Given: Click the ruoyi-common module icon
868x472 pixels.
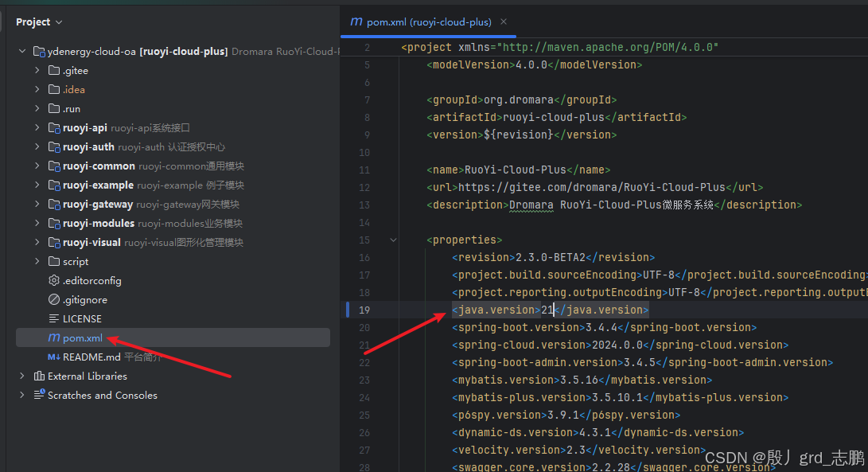Looking at the screenshot, I should (53, 166).
